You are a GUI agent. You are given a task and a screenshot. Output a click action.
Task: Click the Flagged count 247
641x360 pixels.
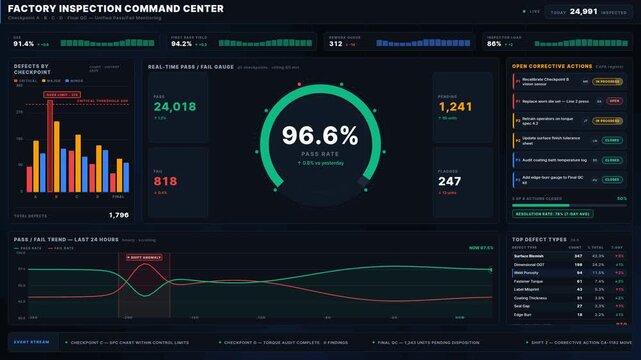450,181
